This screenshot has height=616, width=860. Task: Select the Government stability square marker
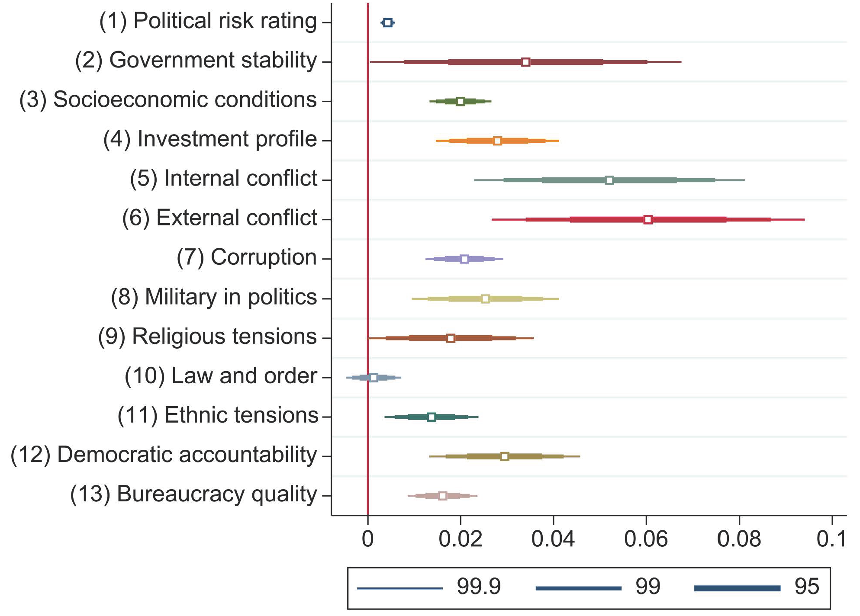click(525, 62)
